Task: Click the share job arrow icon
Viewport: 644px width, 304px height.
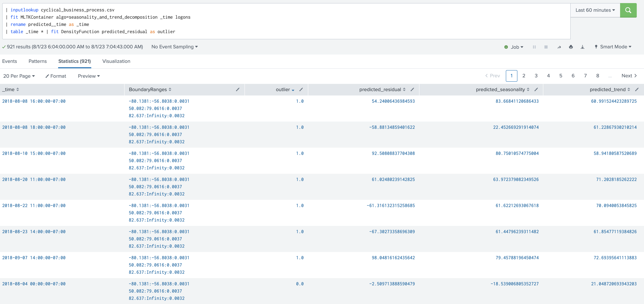Action: click(x=559, y=47)
